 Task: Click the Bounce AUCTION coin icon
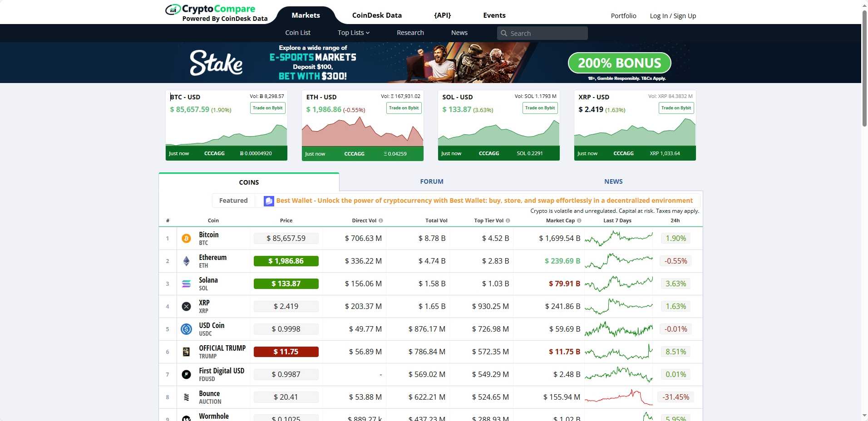click(186, 397)
